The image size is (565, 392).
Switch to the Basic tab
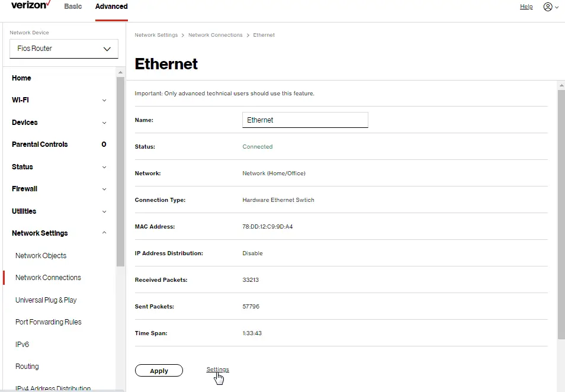tap(73, 7)
